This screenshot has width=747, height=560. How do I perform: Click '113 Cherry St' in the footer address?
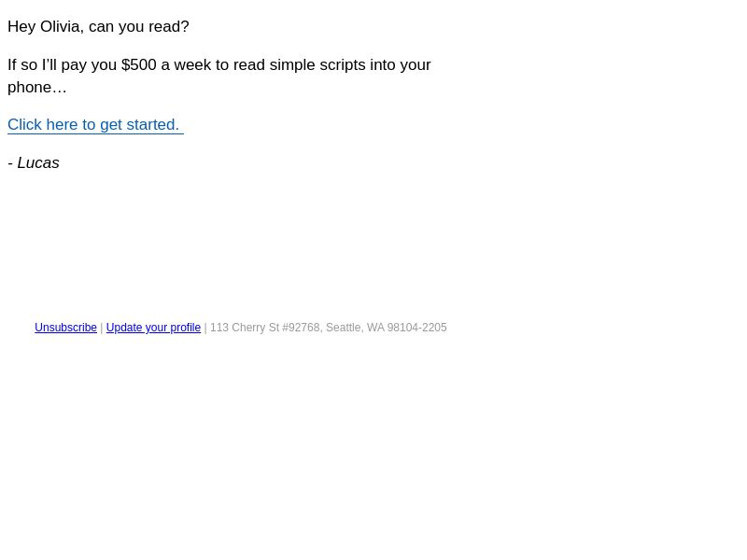[x=245, y=328]
